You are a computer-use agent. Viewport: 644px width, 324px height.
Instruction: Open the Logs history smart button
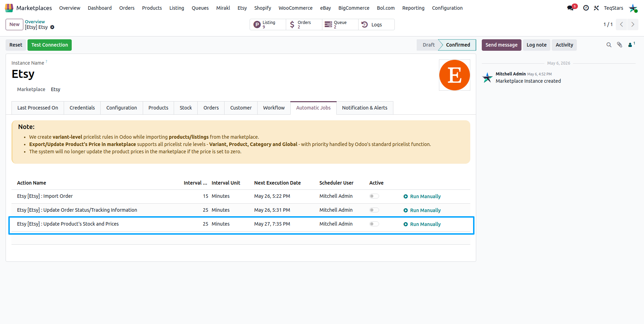pos(376,24)
